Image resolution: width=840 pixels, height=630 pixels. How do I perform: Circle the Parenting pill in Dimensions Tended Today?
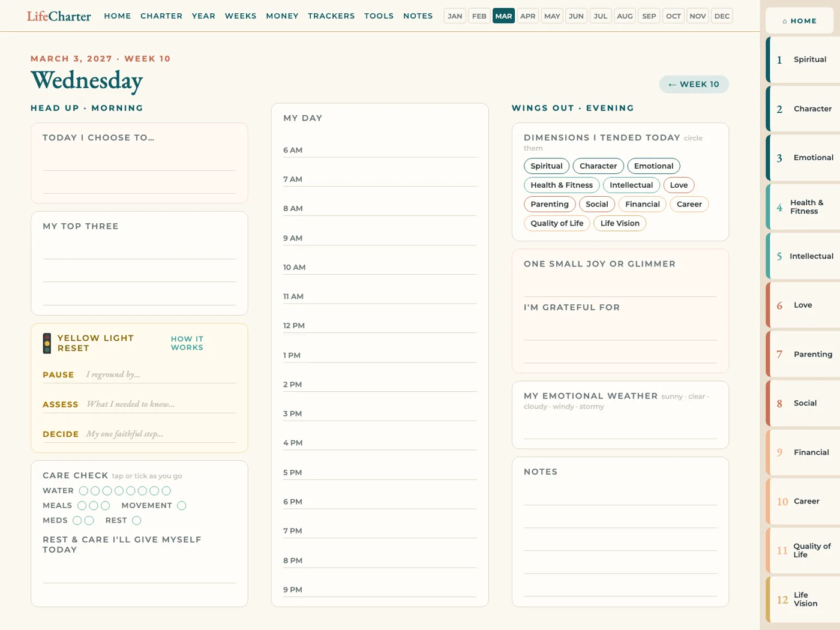550,205
